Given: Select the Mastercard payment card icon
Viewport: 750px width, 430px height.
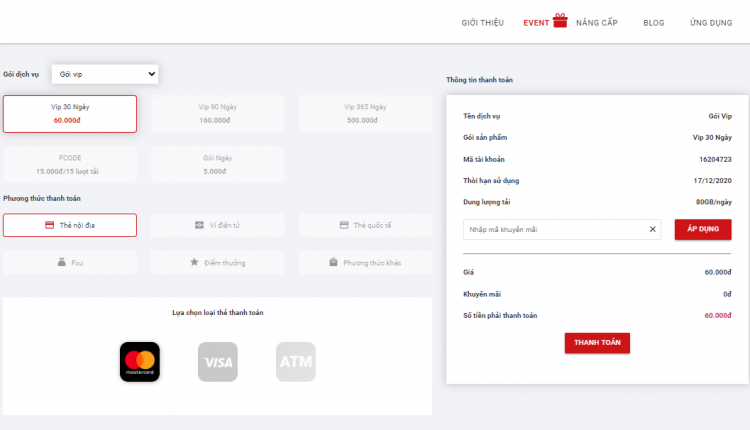Looking at the screenshot, I should [x=140, y=362].
